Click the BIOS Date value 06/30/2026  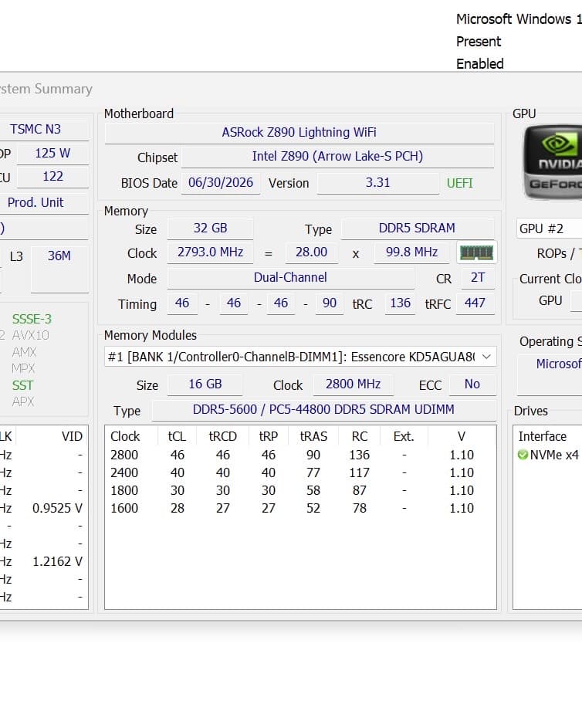coord(221,182)
